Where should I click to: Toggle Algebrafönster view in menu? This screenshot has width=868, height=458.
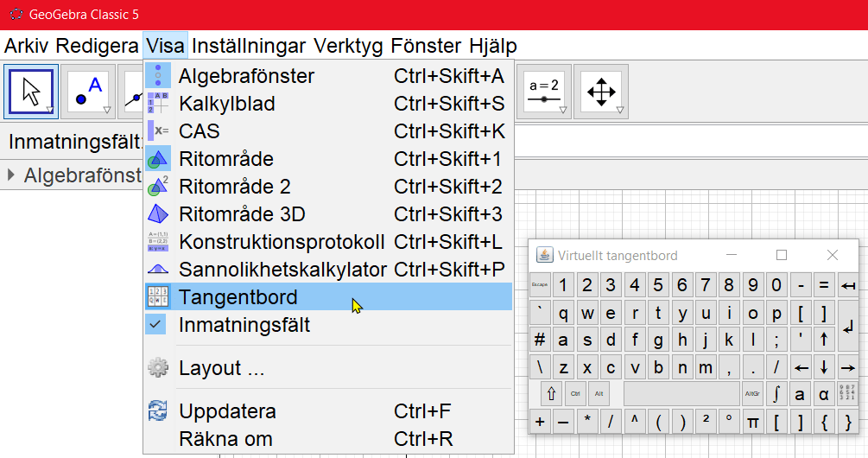click(x=246, y=76)
